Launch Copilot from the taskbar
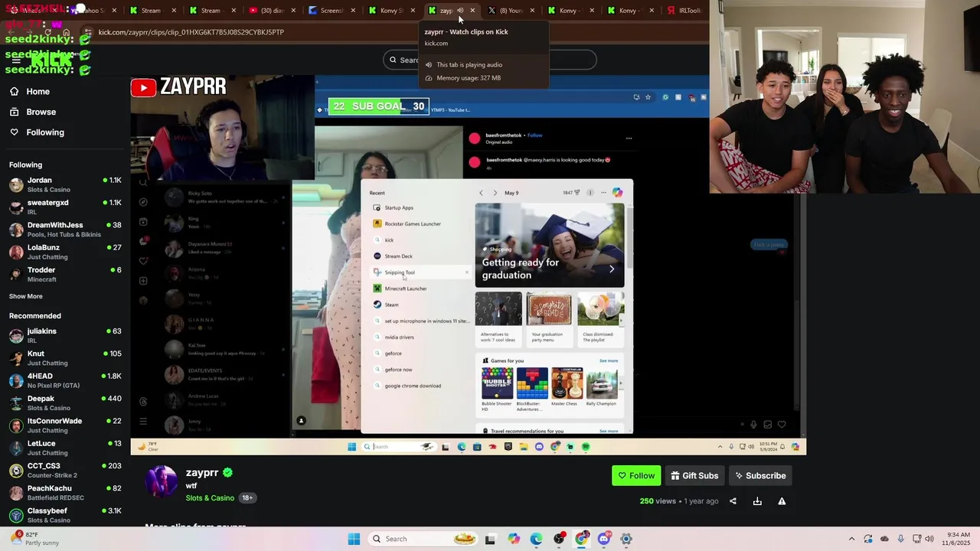 coord(514,539)
